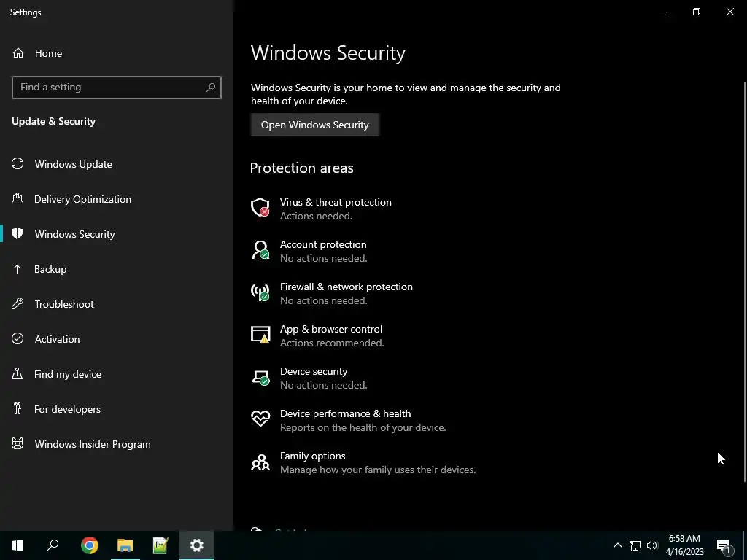Open the Windows Start menu

[18, 545]
